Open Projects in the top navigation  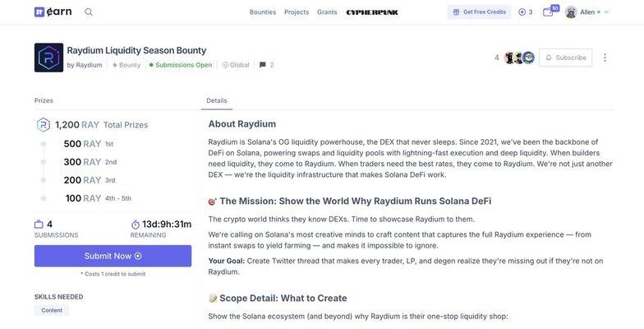pyautogui.click(x=297, y=12)
